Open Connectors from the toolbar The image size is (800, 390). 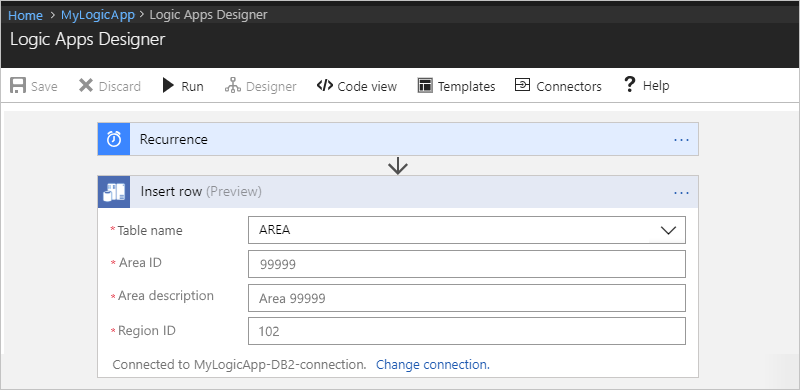[569, 86]
